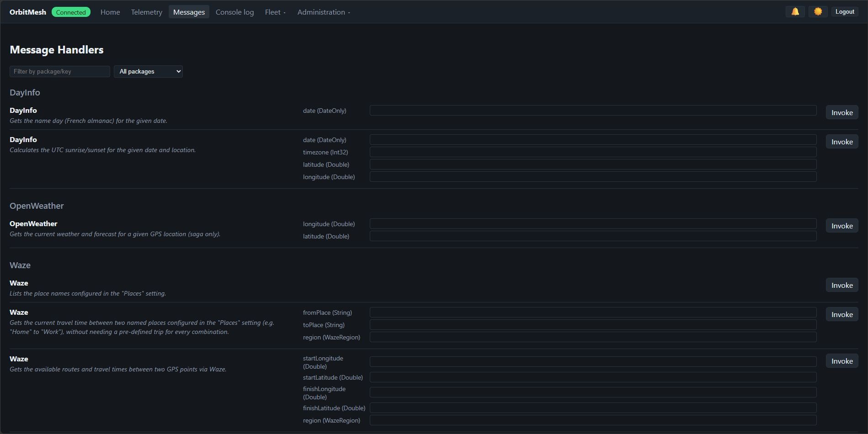
Task: Click the finishLatitude (Double) field
Action: coord(593,408)
